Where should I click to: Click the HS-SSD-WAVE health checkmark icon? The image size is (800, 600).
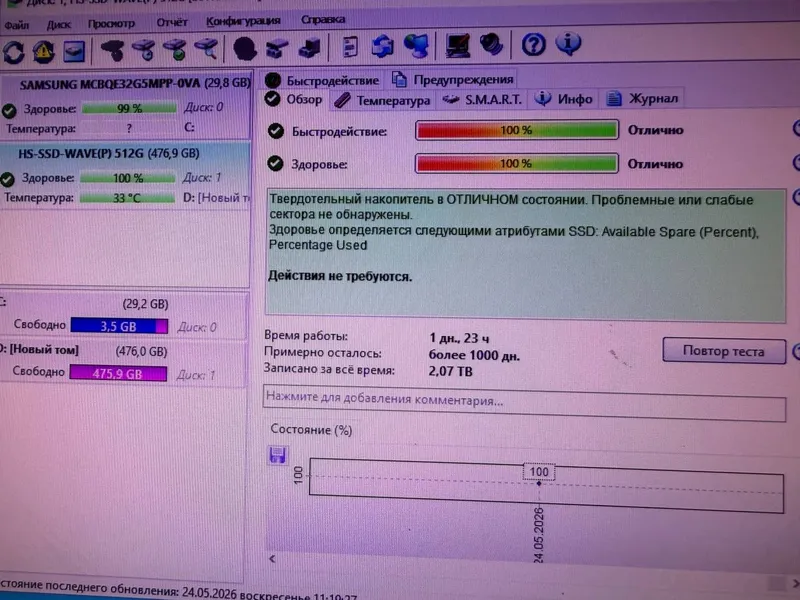coord(7,179)
